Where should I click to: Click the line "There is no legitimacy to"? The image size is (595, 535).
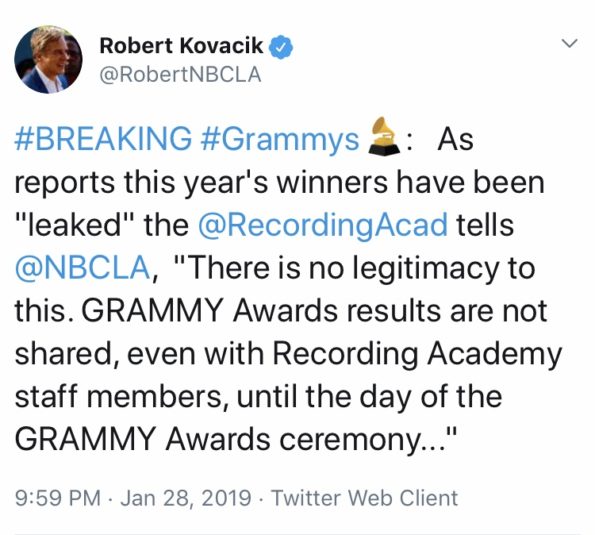(356, 268)
